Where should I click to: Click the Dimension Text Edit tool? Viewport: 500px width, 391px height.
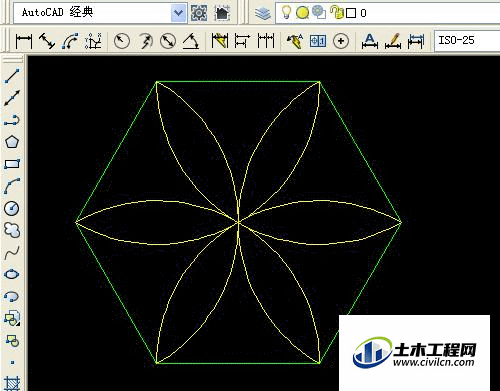pos(393,41)
